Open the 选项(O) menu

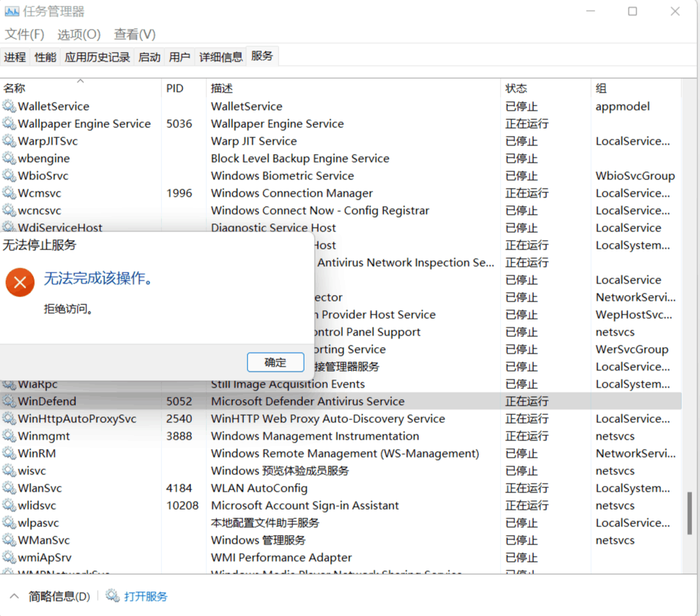[79, 35]
